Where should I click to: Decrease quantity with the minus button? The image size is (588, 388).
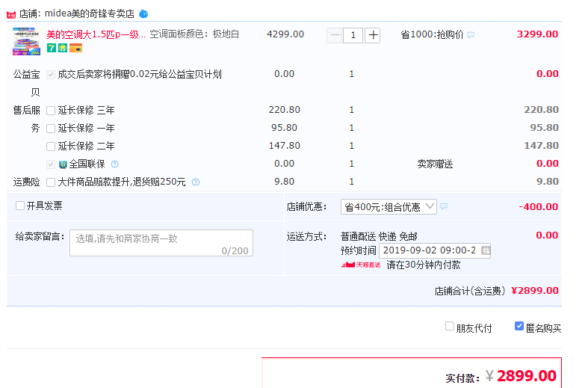[x=335, y=35]
